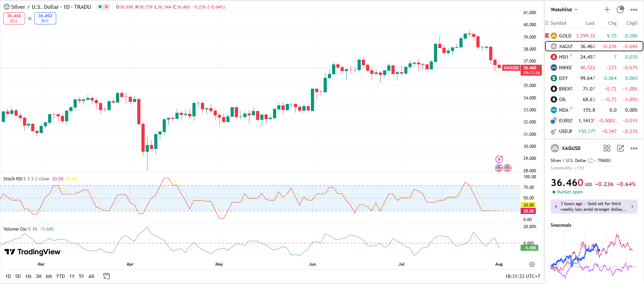The height and width of the screenshot is (284, 644).
Task: Click the 36.492 BUY button
Action: 45,18
